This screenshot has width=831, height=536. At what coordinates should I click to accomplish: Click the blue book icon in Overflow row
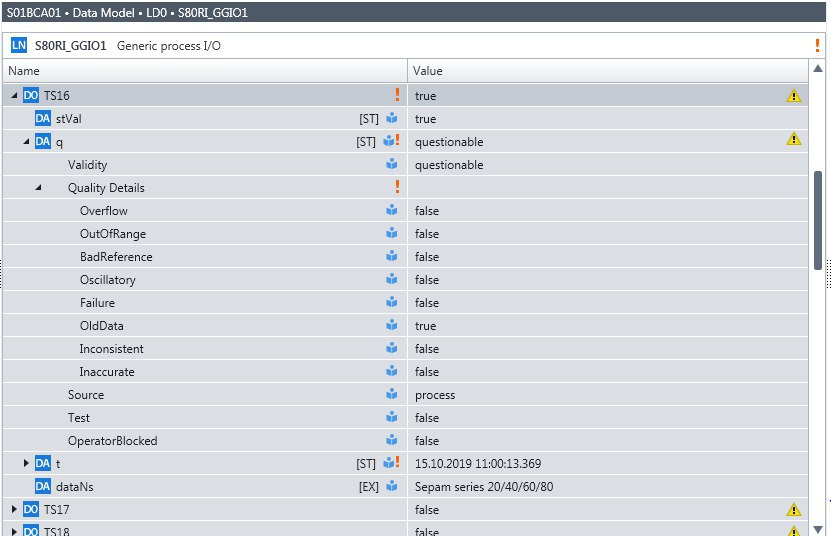(x=392, y=210)
